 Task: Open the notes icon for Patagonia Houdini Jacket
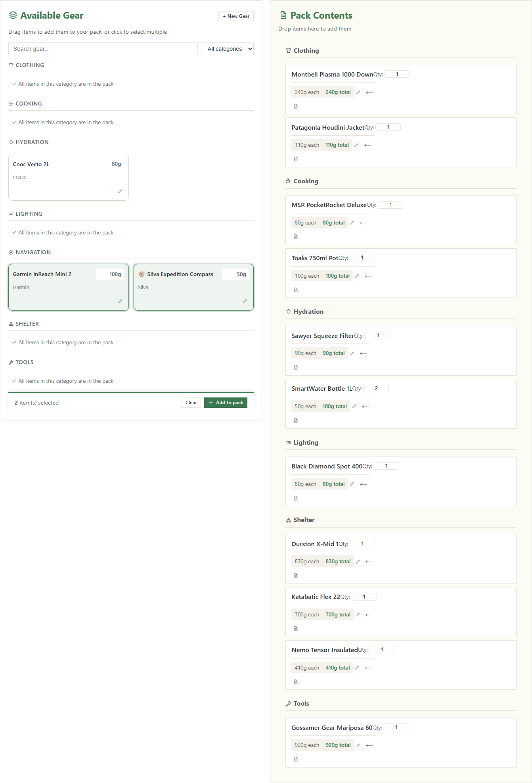click(x=296, y=159)
